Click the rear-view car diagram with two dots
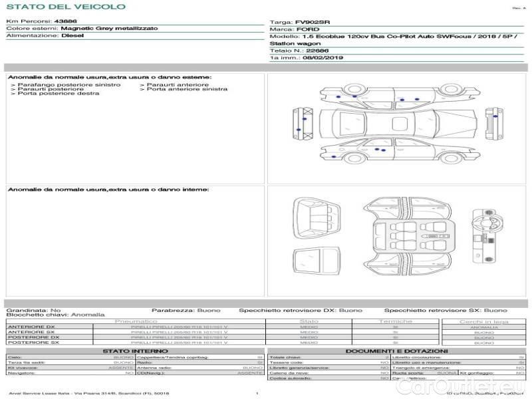Image resolution: width=532 pixels, height=399 pixels. tap(301, 124)
